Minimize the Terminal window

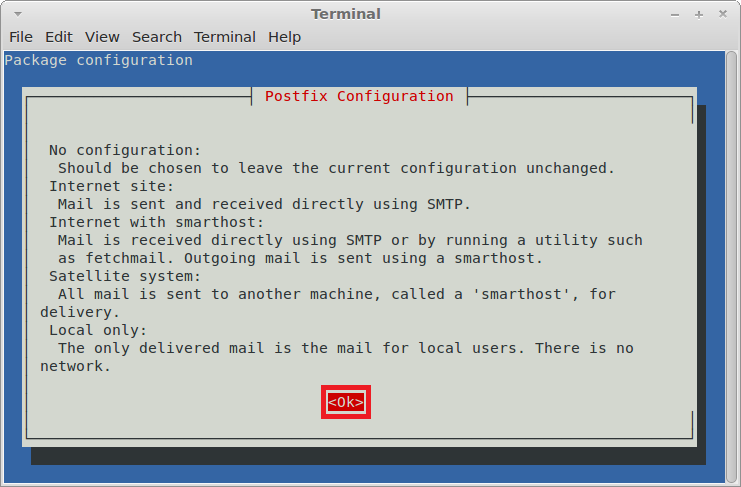(x=675, y=15)
